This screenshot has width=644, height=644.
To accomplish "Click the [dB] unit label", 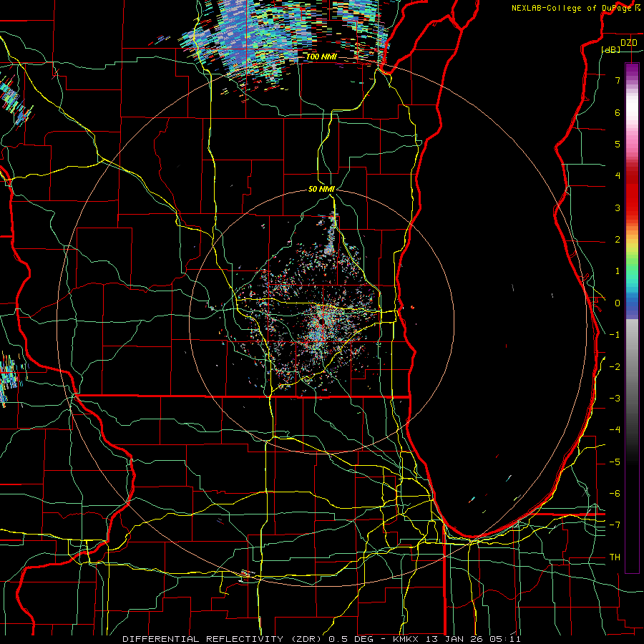I will point(611,49).
